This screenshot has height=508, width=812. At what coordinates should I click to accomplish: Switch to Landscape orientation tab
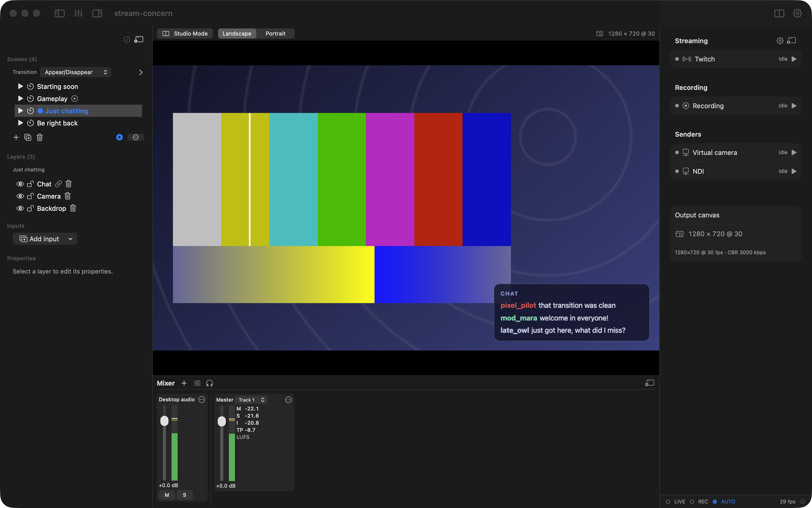pos(237,34)
